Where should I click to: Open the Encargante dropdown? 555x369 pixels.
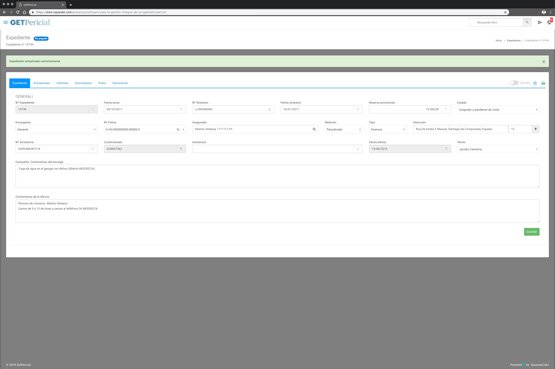(x=56, y=129)
